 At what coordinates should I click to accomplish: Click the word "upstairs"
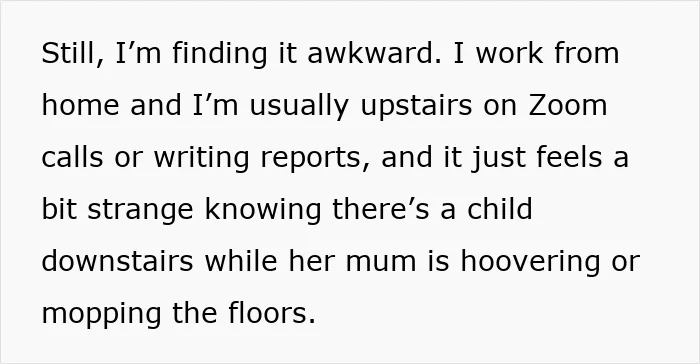tap(416, 107)
